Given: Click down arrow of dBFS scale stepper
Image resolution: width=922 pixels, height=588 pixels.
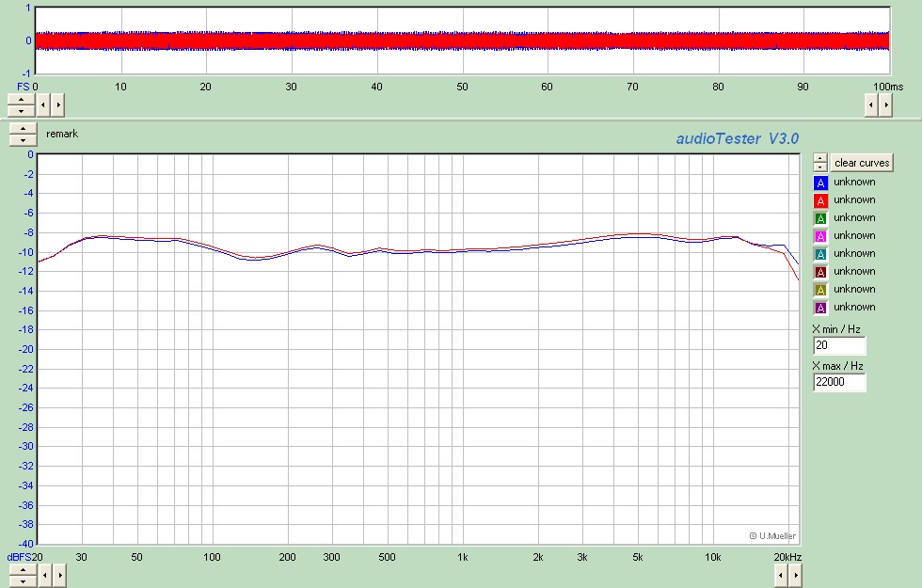Looking at the screenshot, I should pos(23,579).
